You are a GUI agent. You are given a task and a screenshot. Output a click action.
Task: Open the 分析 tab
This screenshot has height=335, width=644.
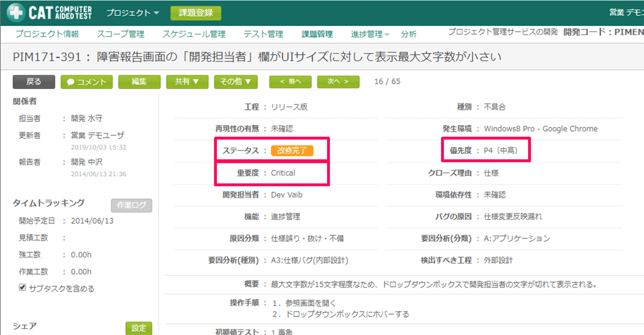[409, 34]
